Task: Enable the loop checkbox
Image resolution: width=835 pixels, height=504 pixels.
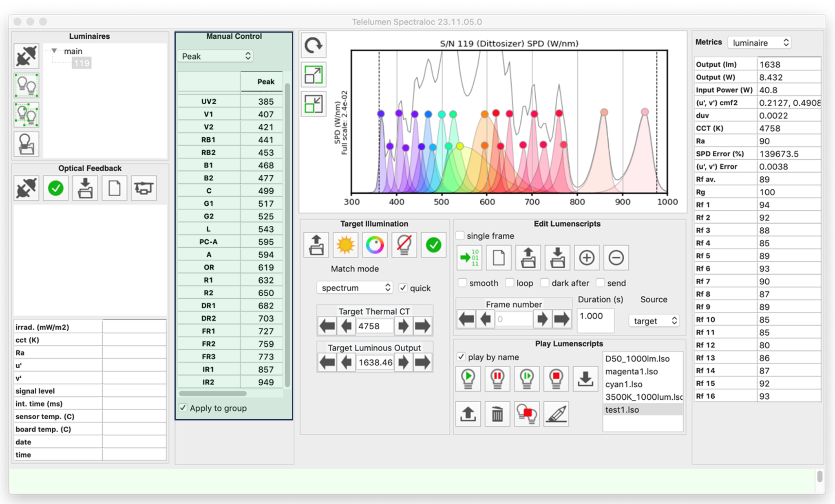Action: pyautogui.click(x=510, y=283)
